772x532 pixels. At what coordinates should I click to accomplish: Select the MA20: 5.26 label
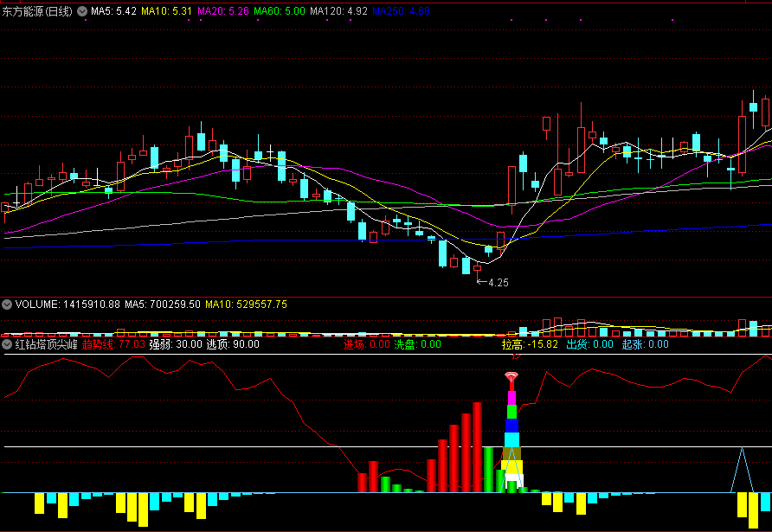pos(223,11)
